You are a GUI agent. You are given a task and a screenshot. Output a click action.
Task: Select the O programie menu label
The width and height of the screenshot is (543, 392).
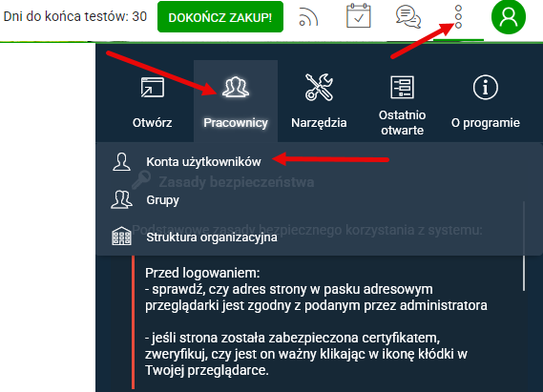[x=486, y=123]
